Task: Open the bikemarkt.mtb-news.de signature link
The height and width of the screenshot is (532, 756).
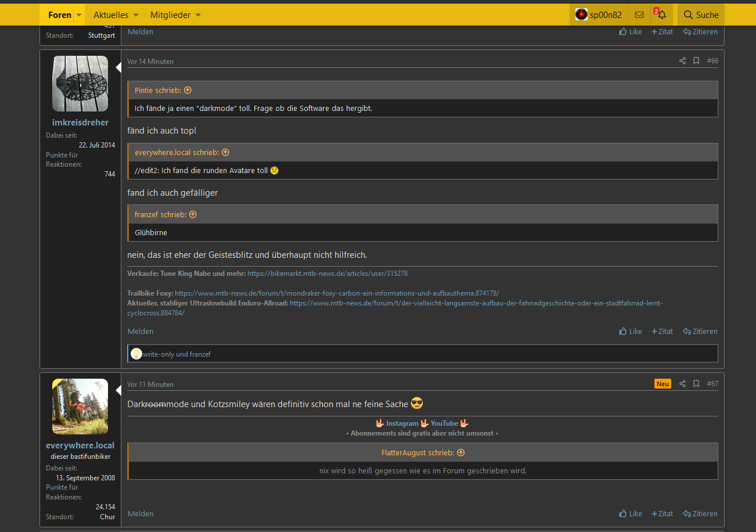Action: point(327,274)
